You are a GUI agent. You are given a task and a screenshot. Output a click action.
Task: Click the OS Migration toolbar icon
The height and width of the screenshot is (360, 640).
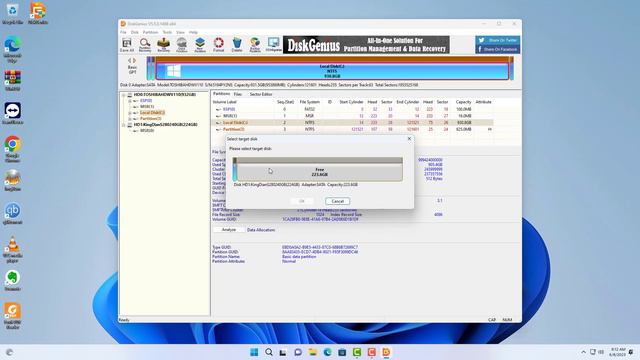(x=273, y=45)
